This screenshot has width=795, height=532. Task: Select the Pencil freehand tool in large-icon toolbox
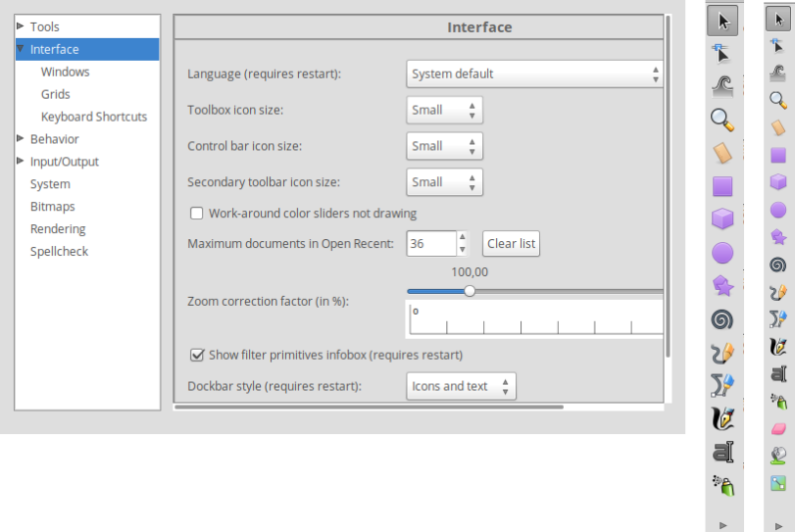point(722,353)
